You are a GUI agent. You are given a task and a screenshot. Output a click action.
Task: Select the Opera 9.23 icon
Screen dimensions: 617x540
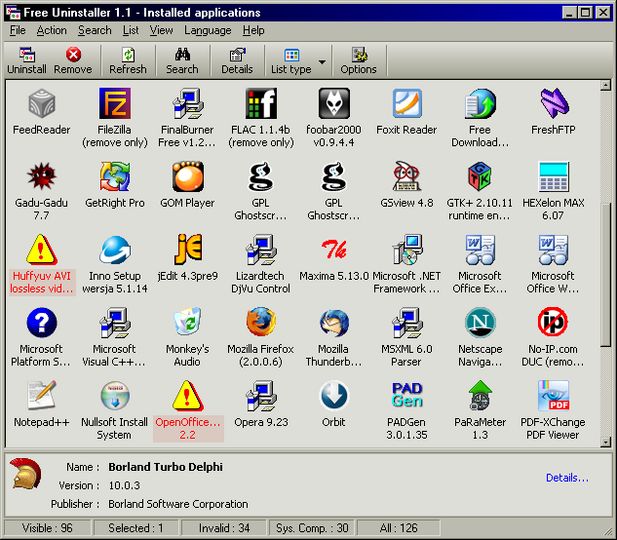(261, 396)
